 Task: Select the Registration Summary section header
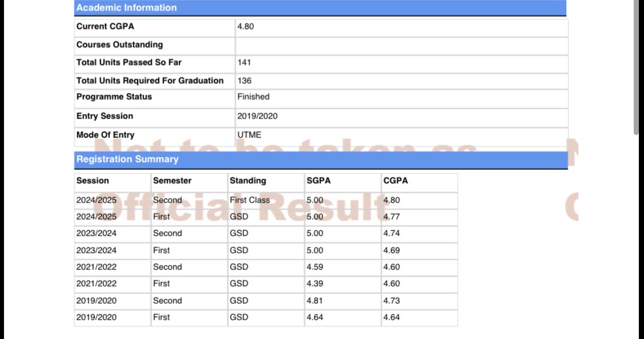tap(321, 159)
